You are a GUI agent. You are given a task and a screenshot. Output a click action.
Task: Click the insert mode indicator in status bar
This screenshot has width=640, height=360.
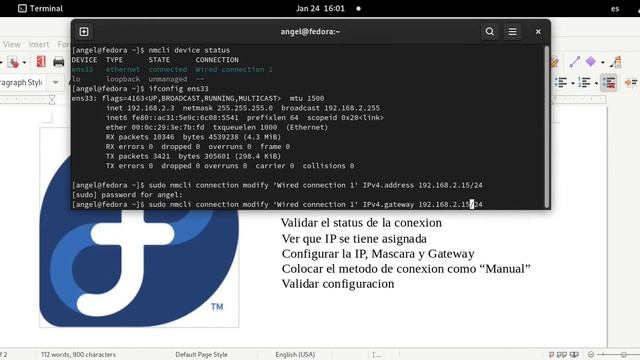(376, 355)
